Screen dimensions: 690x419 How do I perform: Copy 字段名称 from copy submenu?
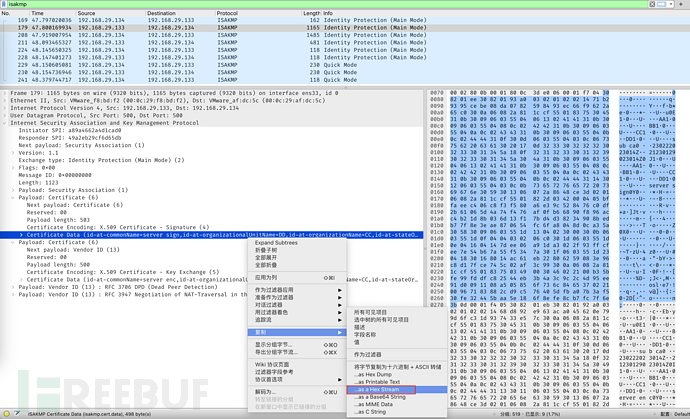(x=397, y=335)
